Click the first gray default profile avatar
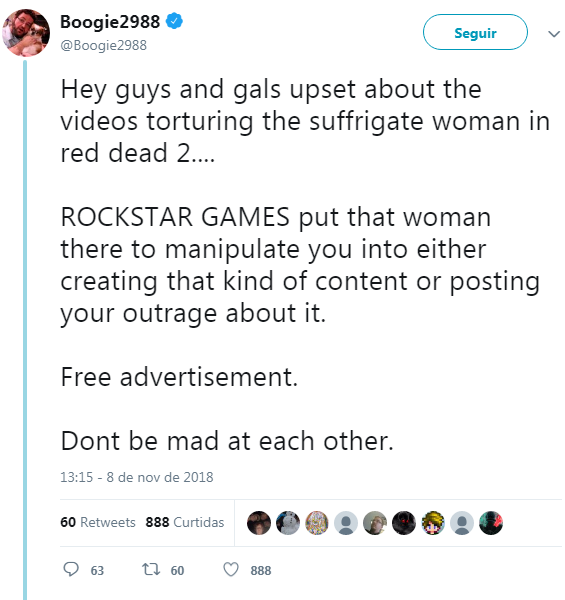The height and width of the screenshot is (600, 565). pyautogui.click(x=346, y=523)
